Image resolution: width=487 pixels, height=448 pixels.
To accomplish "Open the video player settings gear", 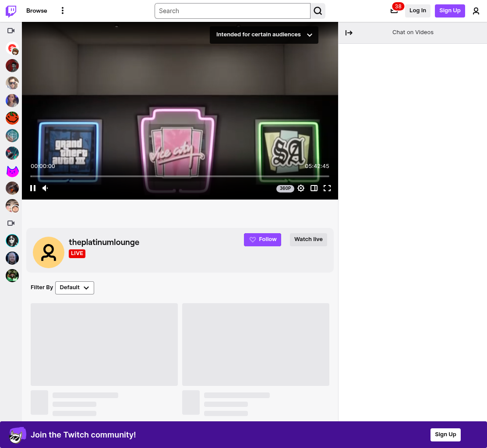I will tap(301, 188).
